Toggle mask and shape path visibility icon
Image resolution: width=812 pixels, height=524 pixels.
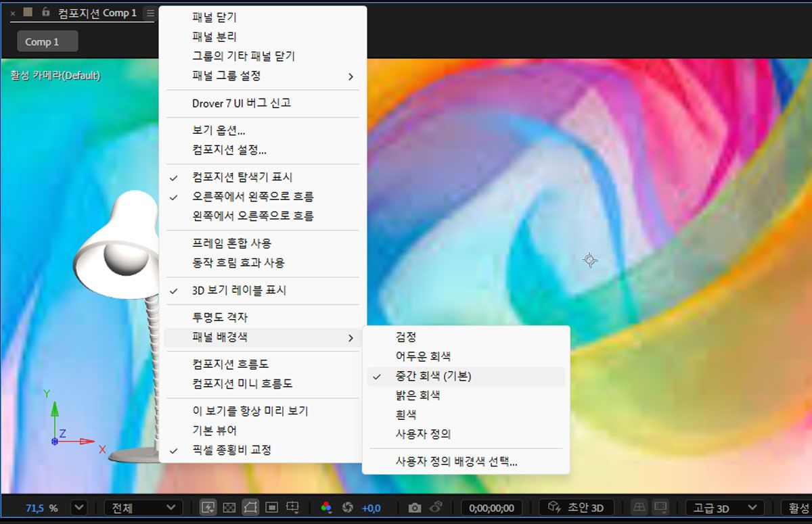click(x=249, y=508)
